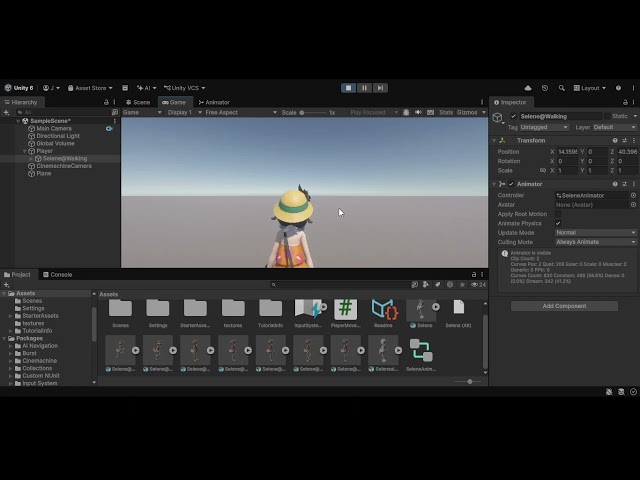Open the Scenes folder in Assets grid

pos(120,313)
